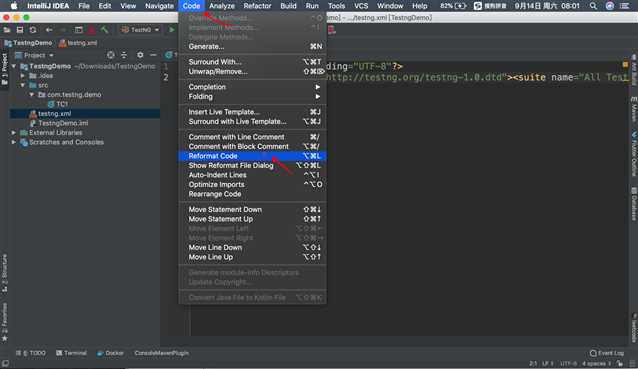Click the Sogou input method icon

click(x=478, y=6)
